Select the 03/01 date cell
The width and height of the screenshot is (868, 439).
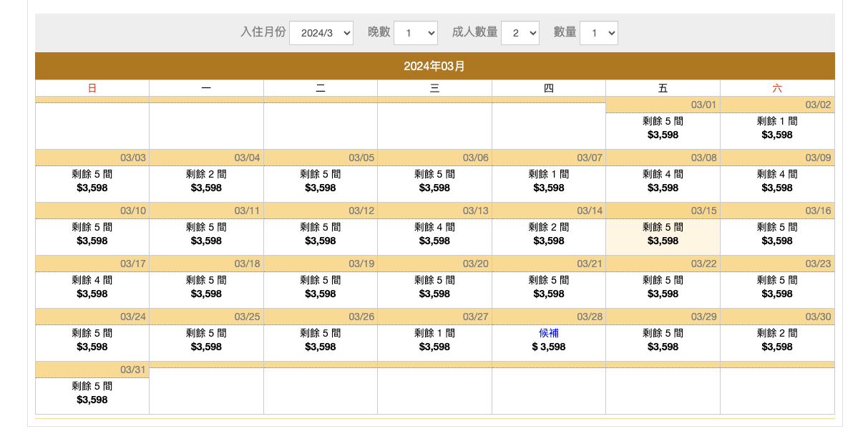point(663,128)
